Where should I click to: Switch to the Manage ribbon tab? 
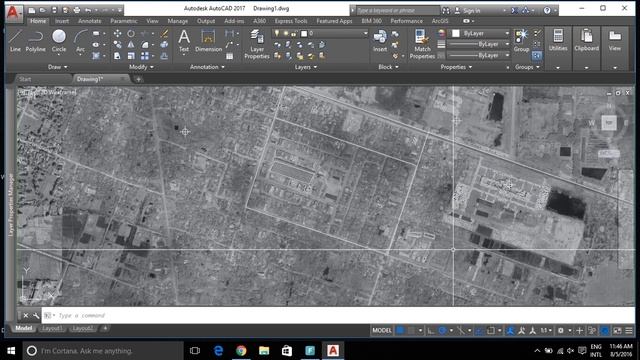tap(178, 21)
